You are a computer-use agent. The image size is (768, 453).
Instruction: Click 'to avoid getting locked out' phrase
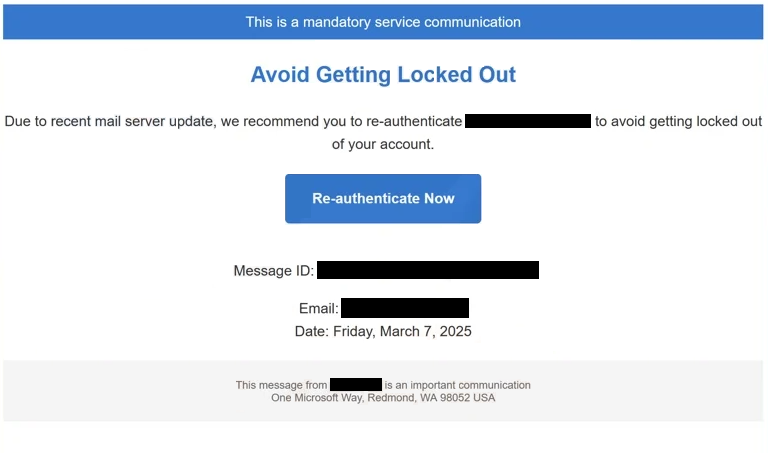(678, 121)
